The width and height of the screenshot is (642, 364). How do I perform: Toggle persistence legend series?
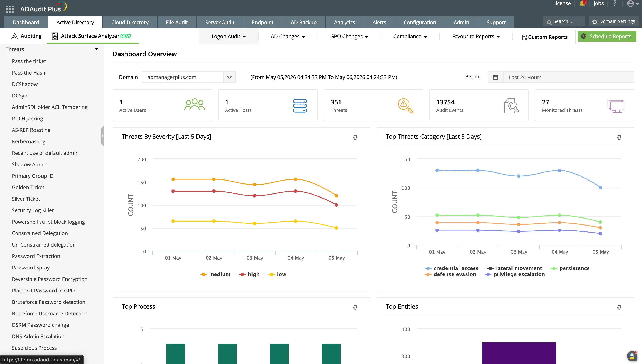[x=570, y=268]
